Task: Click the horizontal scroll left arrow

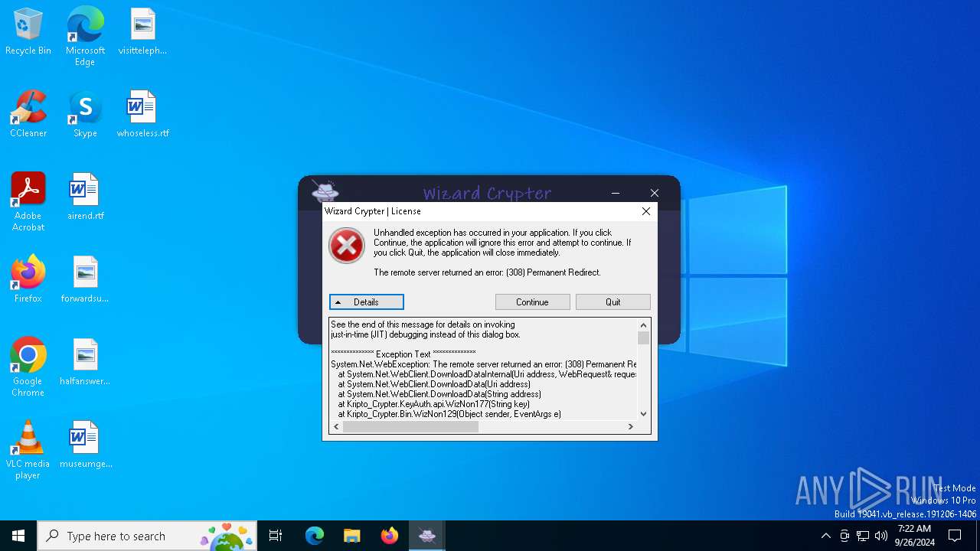Action: pyautogui.click(x=337, y=427)
